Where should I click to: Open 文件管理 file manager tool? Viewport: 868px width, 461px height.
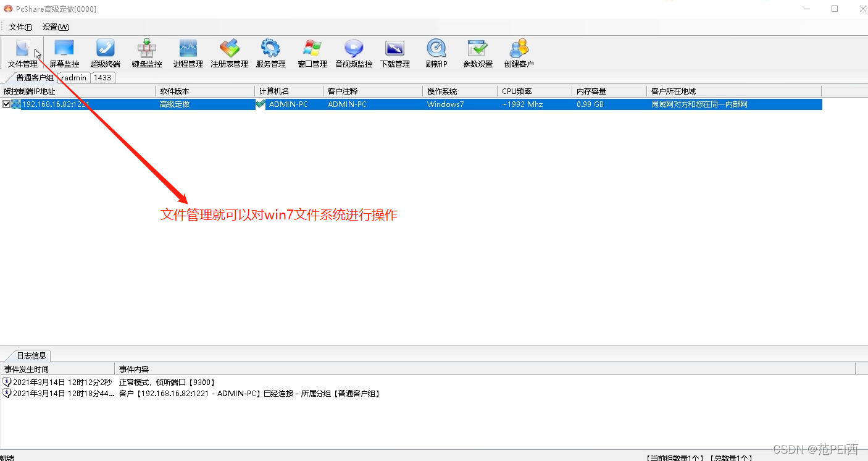click(x=23, y=53)
